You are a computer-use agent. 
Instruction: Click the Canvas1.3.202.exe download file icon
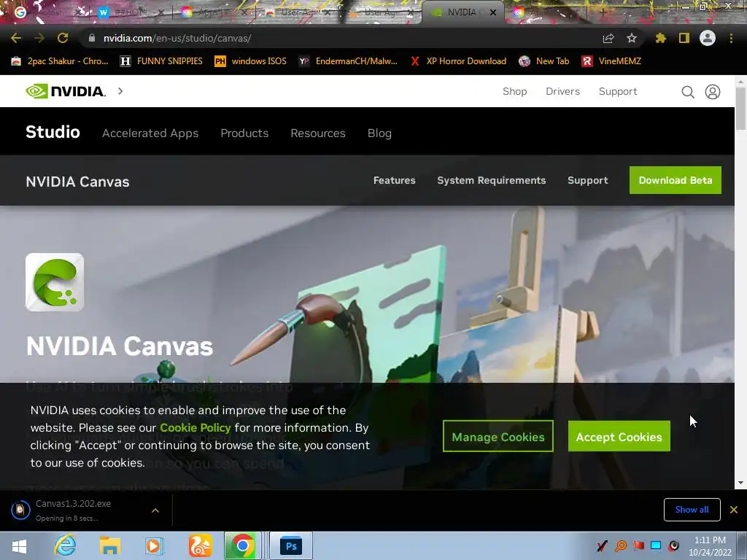(x=20, y=510)
